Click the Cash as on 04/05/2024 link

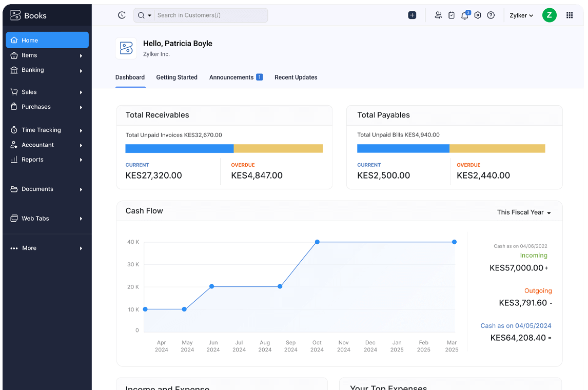[515, 325]
